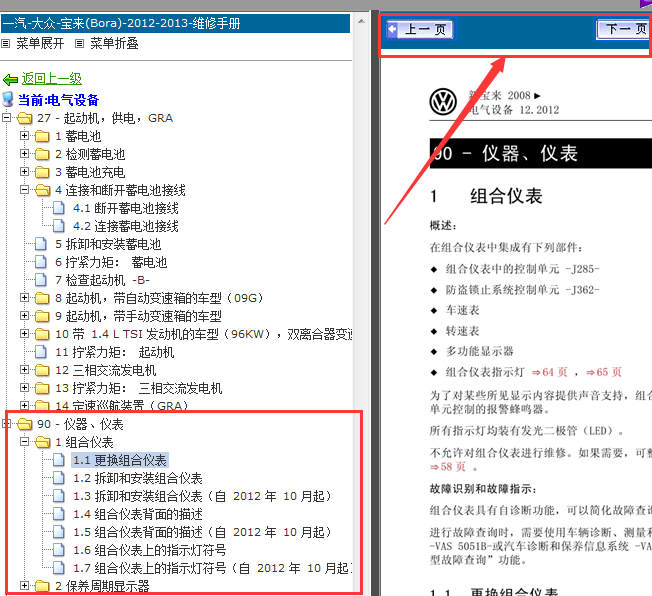Expand the 12 三相交流发电机 node

coord(25,370)
